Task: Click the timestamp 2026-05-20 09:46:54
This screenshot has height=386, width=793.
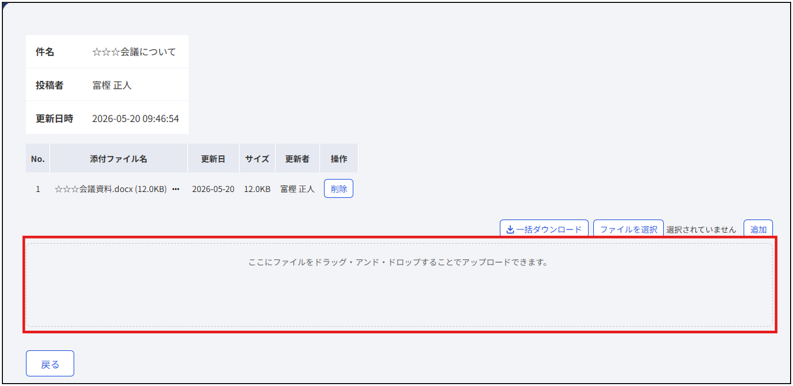Action: click(136, 119)
